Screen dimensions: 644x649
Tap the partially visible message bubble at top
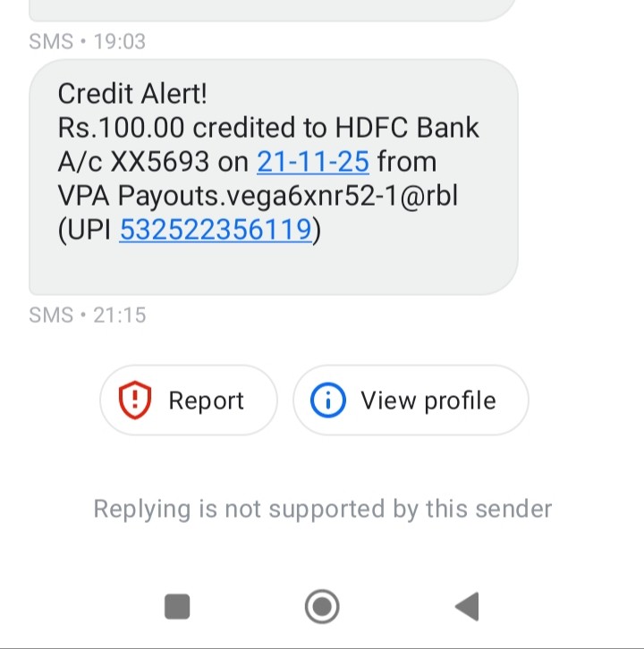pos(273,9)
